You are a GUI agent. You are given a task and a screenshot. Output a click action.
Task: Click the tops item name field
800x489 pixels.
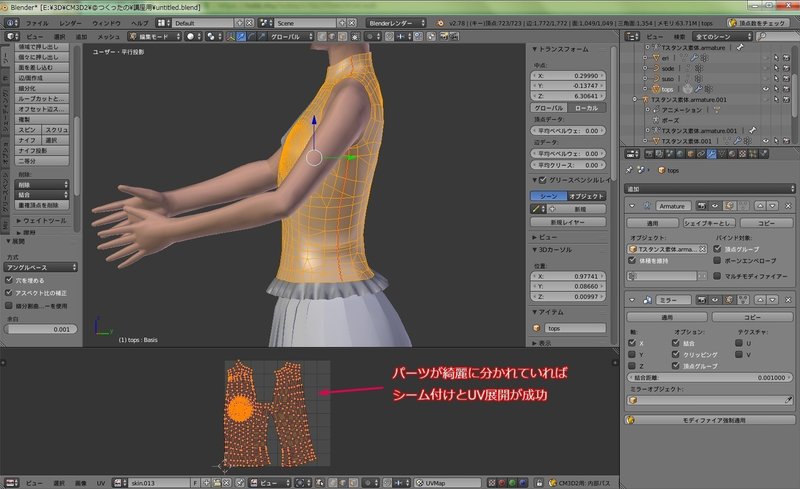point(575,328)
